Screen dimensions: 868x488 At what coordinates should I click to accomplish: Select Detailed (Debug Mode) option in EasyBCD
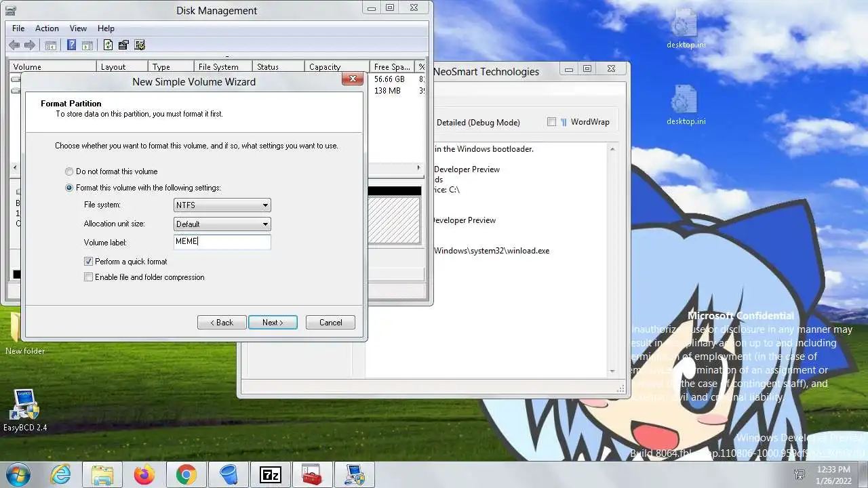478,123
